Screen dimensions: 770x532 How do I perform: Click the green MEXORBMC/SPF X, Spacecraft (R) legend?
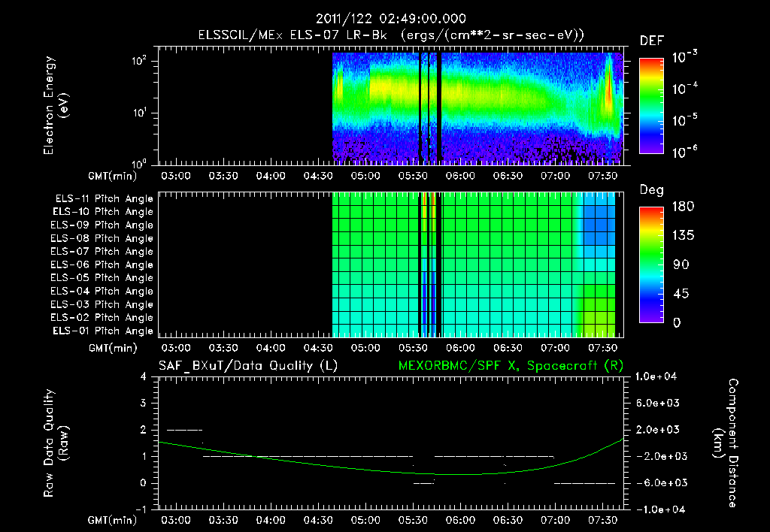(x=511, y=366)
